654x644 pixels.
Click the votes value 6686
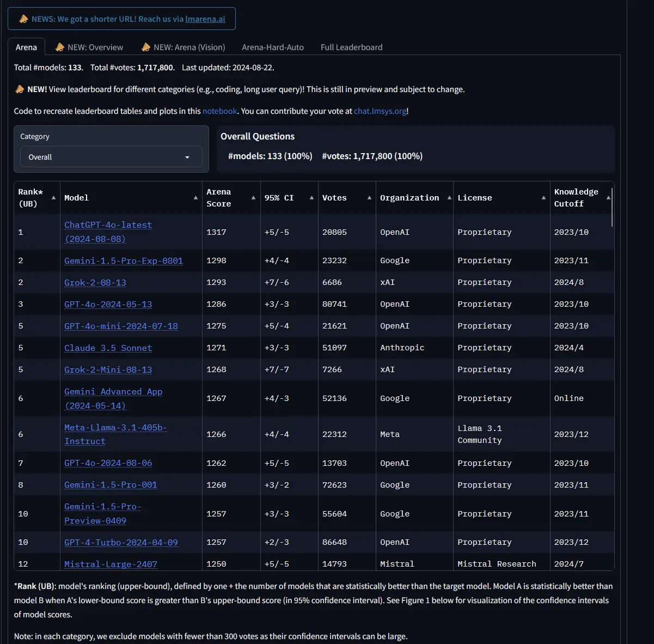tap(332, 283)
